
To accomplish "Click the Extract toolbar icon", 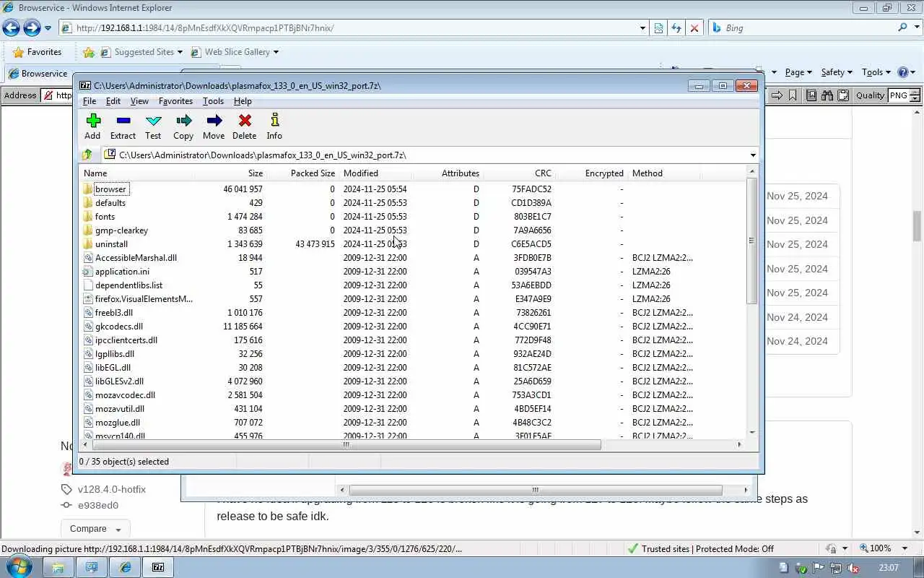I will coord(123,126).
